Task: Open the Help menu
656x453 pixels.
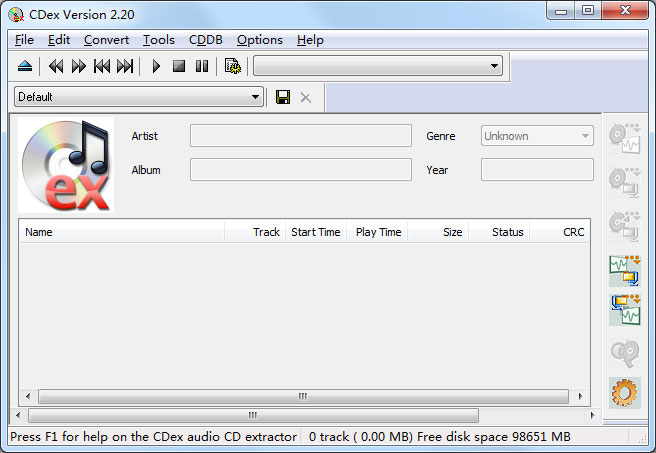Action: click(x=310, y=40)
